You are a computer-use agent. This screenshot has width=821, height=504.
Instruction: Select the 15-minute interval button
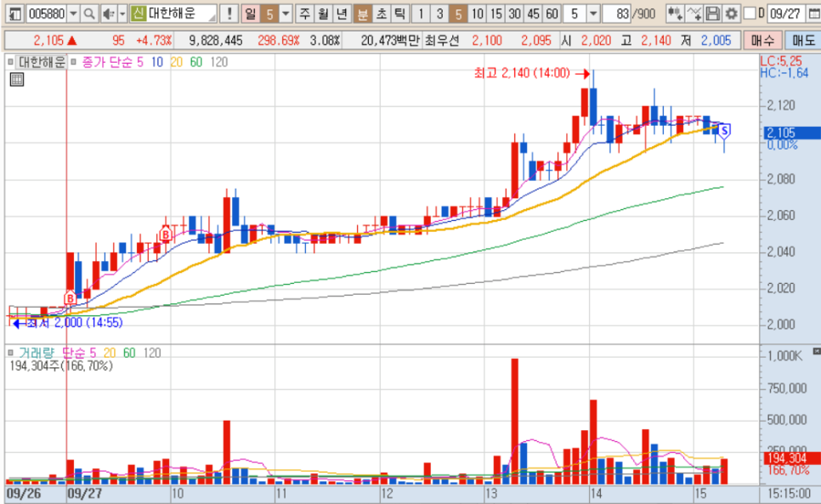[x=495, y=14]
